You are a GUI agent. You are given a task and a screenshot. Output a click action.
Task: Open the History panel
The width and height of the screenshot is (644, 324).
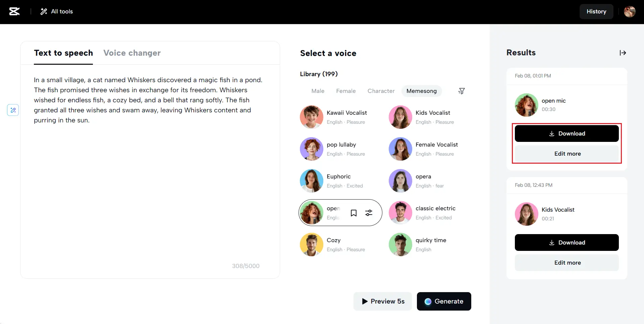tap(596, 11)
